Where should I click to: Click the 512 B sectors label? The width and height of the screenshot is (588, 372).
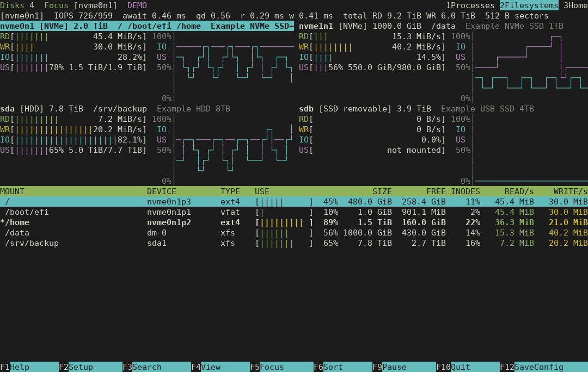517,16
